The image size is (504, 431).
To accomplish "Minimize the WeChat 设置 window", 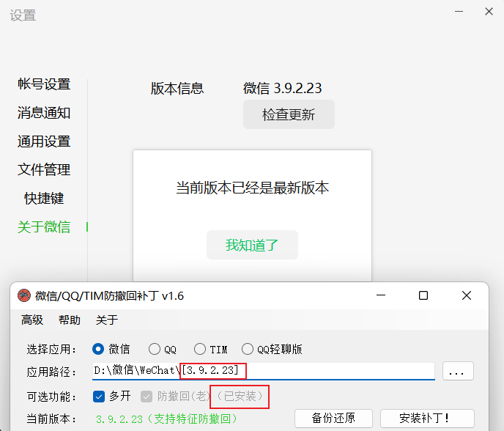I will pyautogui.click(x=459, y=12).
